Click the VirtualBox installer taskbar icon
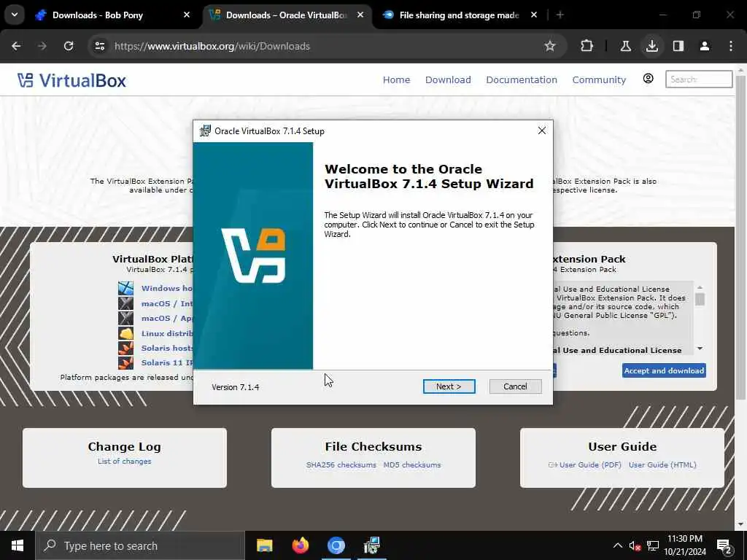The image size is (747, 560). click(371, 545)
